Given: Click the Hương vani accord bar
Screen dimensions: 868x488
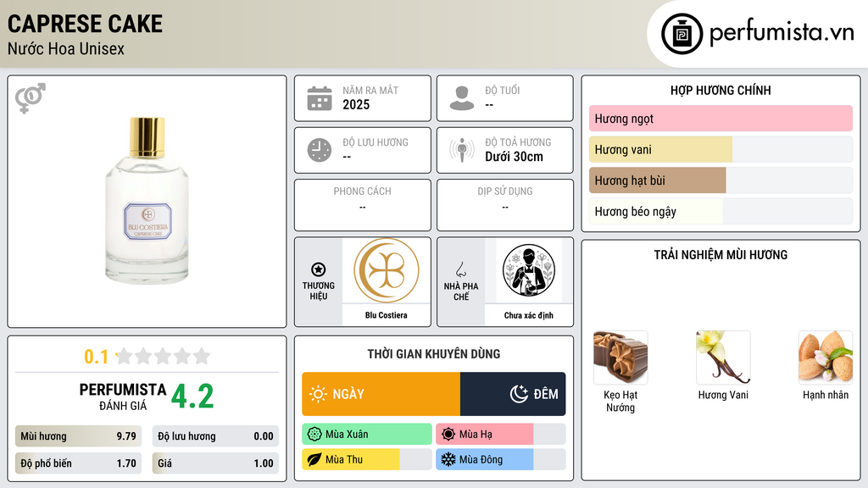Looking at the screenshot, I should point(721,149).
